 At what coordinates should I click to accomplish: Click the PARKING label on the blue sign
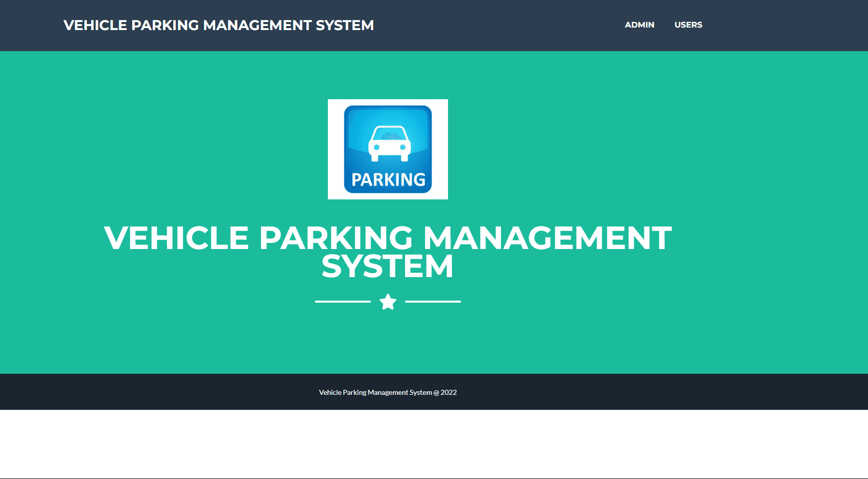coord(387,178)
